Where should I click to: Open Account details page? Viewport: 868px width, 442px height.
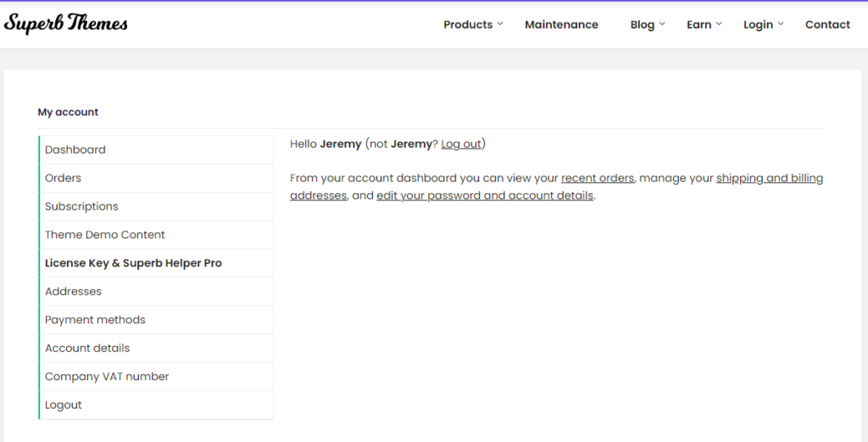click(x=157, y=348)
